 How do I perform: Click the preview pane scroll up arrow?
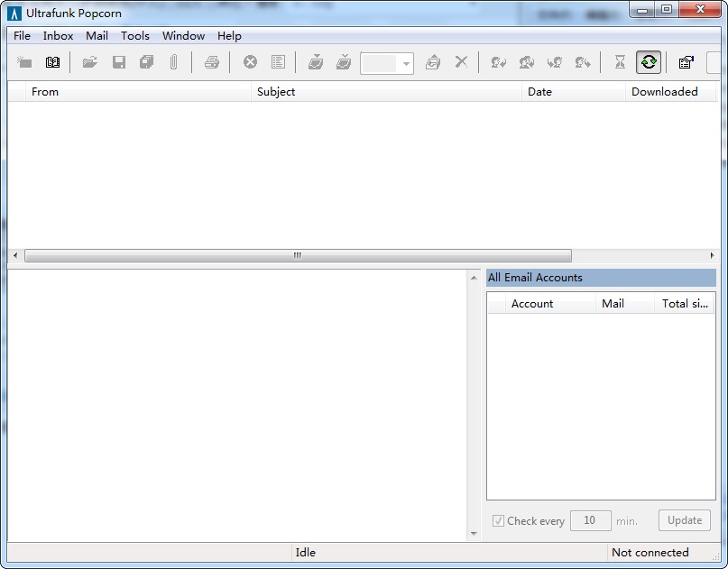click(474, 278)
